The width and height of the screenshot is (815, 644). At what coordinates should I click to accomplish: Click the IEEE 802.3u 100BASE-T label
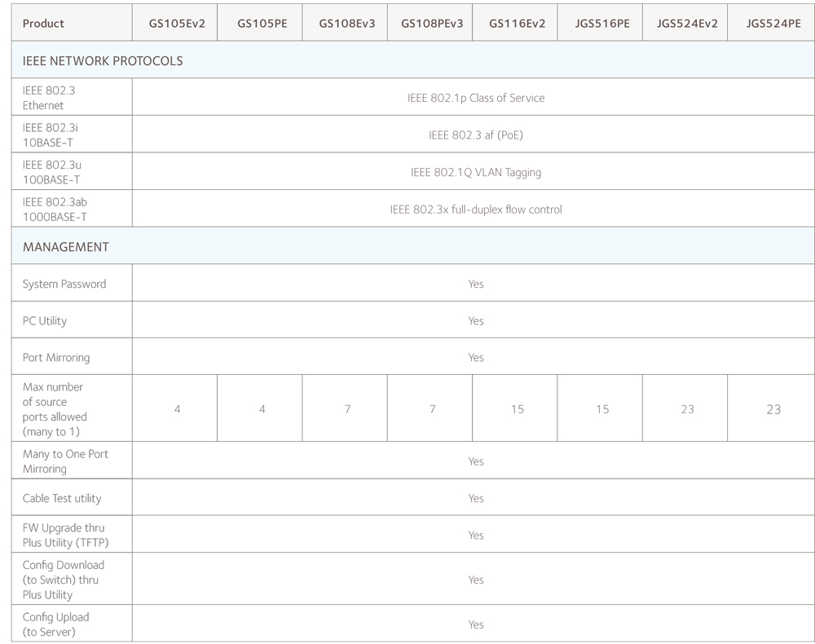[x=51, y=172]
